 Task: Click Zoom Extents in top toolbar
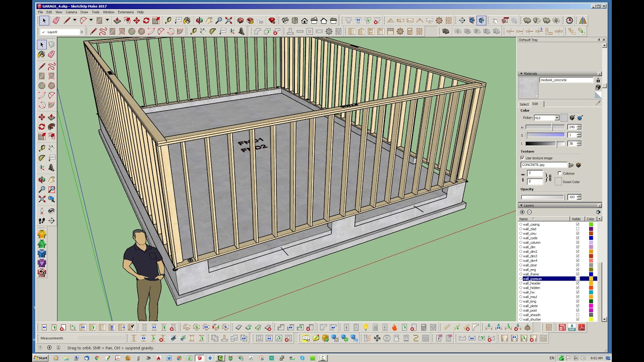[228, 21]
